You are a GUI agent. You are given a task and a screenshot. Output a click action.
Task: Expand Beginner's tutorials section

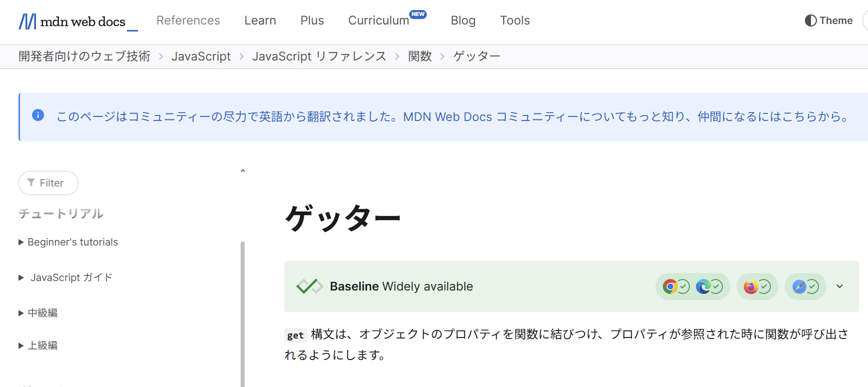[x=68, y=242]
